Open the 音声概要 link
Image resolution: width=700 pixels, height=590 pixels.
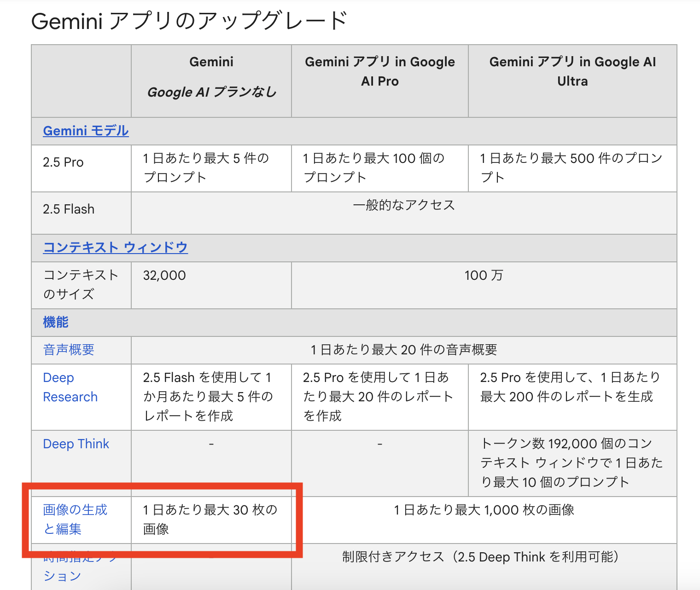click(x=69, y=350)
